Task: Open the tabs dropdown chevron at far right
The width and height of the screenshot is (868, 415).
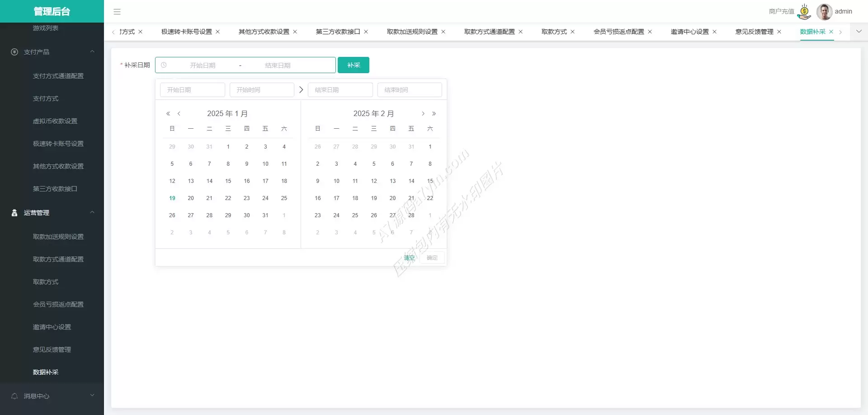Action: pyautogui.click(x=859, y=32)
